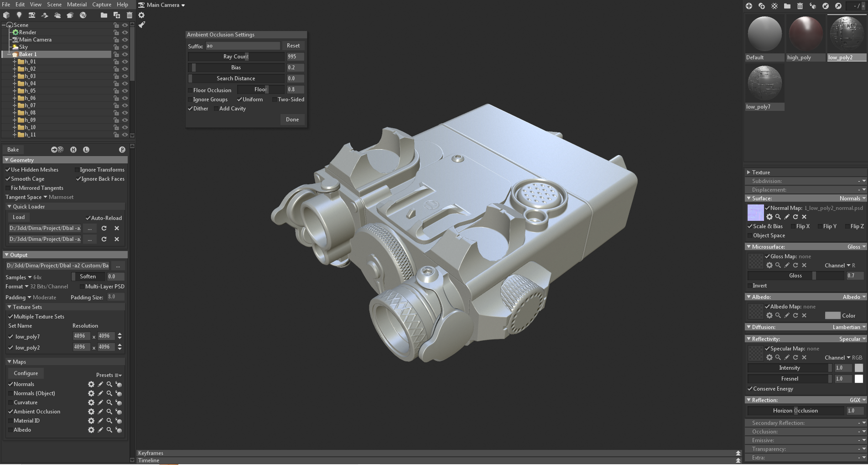Toggle Use Hidden Meshes checkbox

tap(8, 170)
